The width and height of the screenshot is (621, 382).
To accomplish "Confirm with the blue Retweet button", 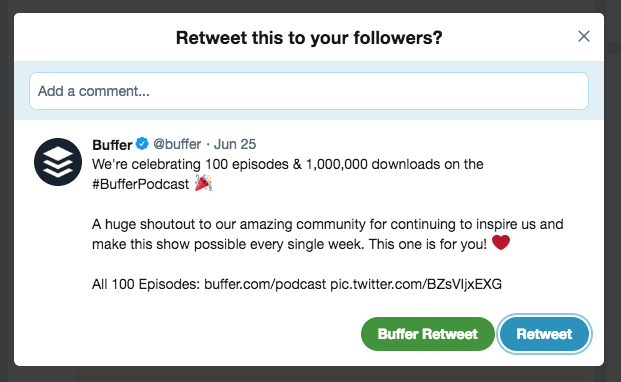I will [545, 334].
